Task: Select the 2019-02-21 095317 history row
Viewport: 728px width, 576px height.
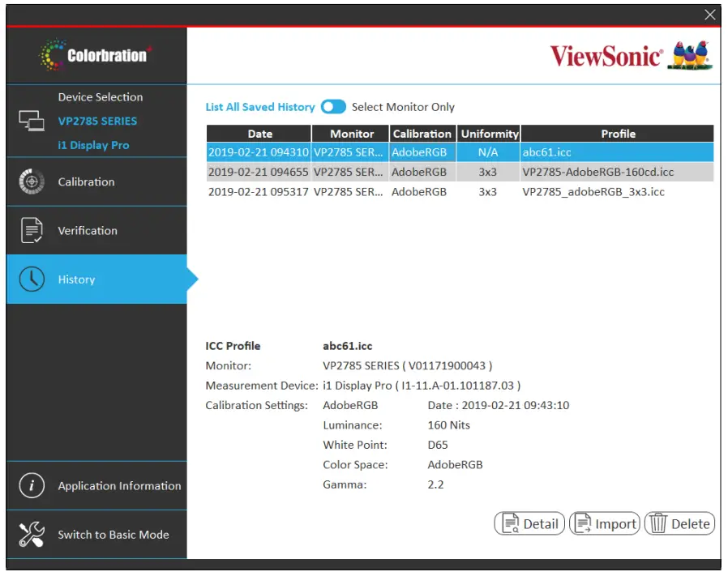Action: coord(460,192)
